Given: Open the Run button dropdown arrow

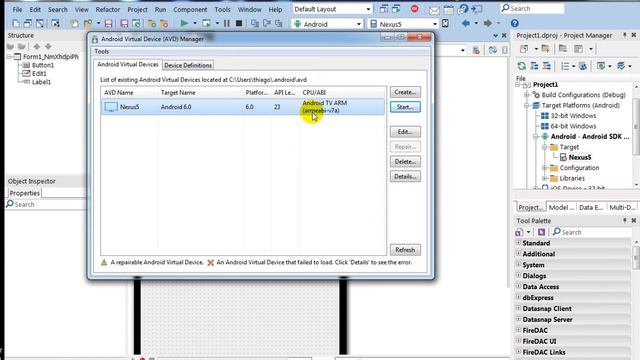Looking at the screenshot, I should [x=195, y=24].
